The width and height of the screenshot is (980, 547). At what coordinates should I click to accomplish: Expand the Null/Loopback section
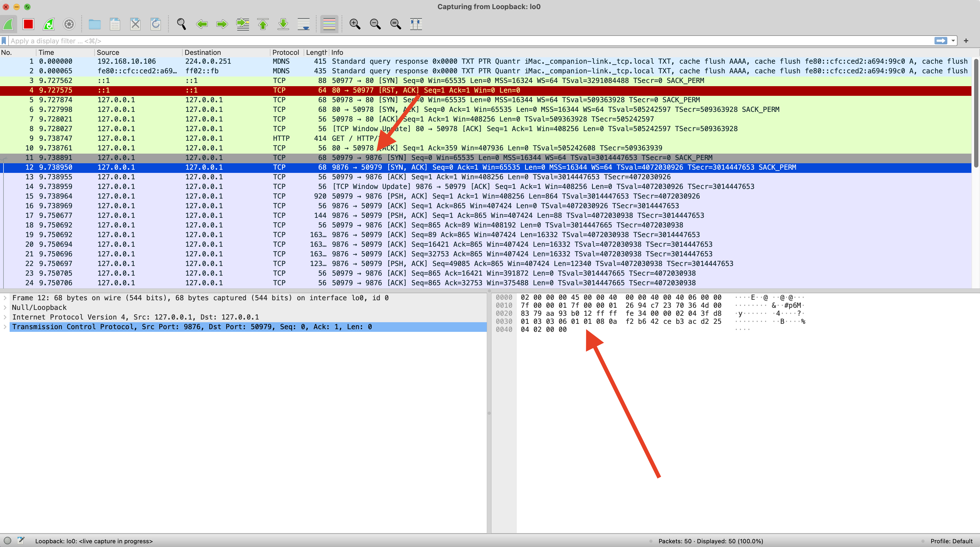pyautogui.click(x=5, y=307)
